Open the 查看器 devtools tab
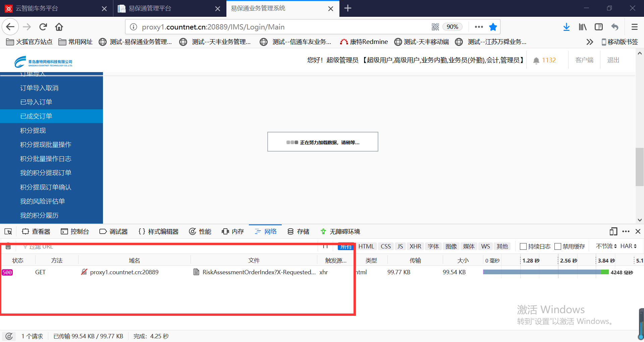This screenshot has height=342, width=644. [x=36, y=232]
